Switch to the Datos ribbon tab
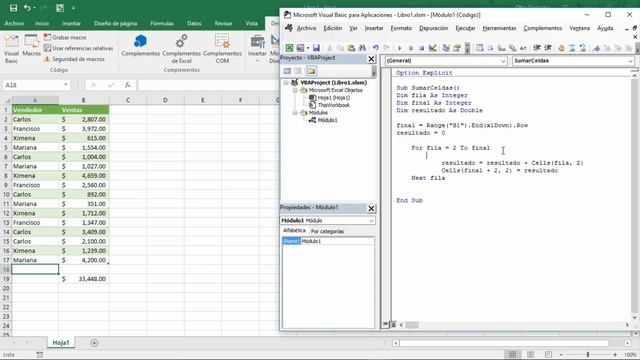640x360 pixels. coord(194,24)
